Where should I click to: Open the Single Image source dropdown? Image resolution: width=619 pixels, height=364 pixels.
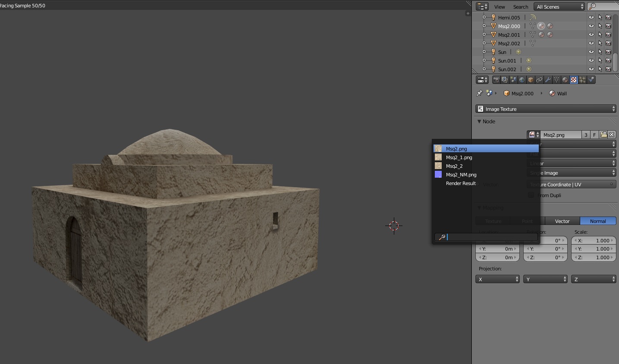(572, 173)
